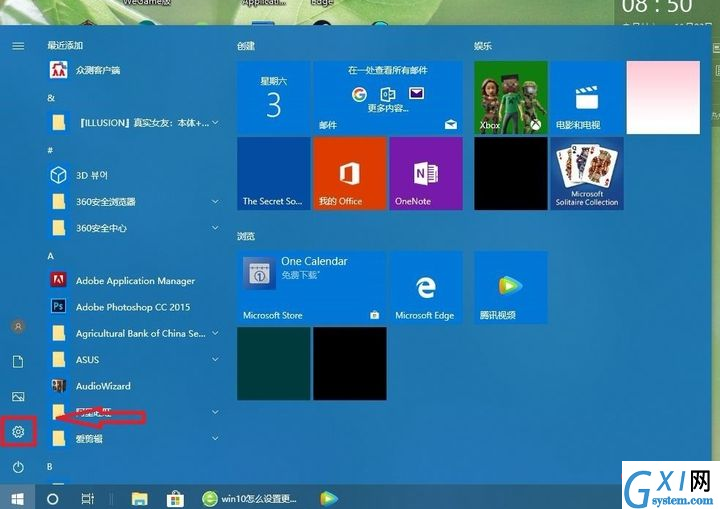Click the user account avatar icon
The width and height of the screenshot is (720, 509).
click(x=18, y=326)
